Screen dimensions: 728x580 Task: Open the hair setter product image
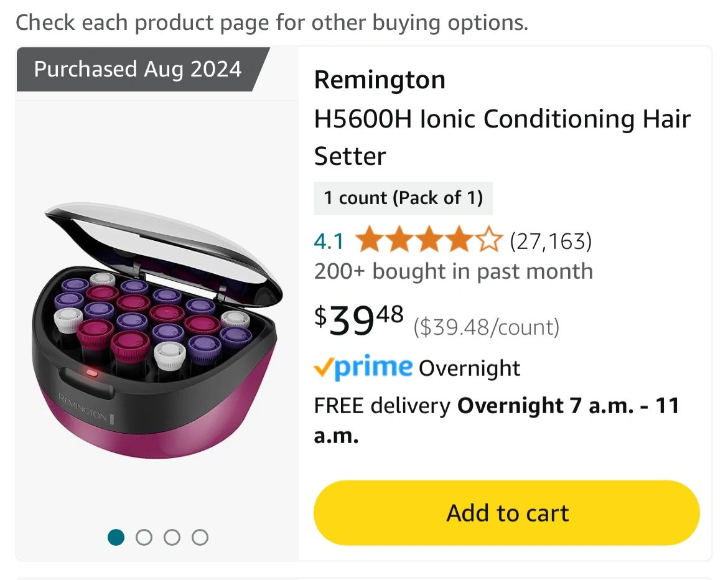[x=157, y=329]
